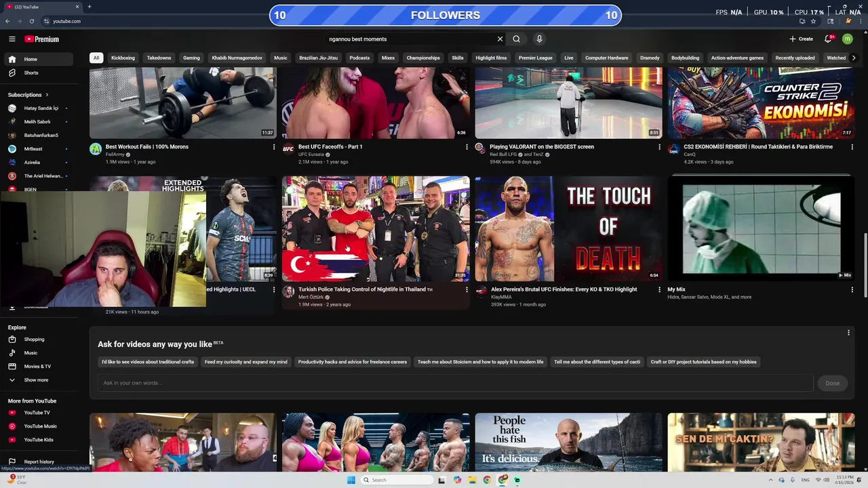Image resolution: width=868 pixels, height=488 pixels.
Task: Open the green account avatar menu
Action: click(x=847, y=39)
